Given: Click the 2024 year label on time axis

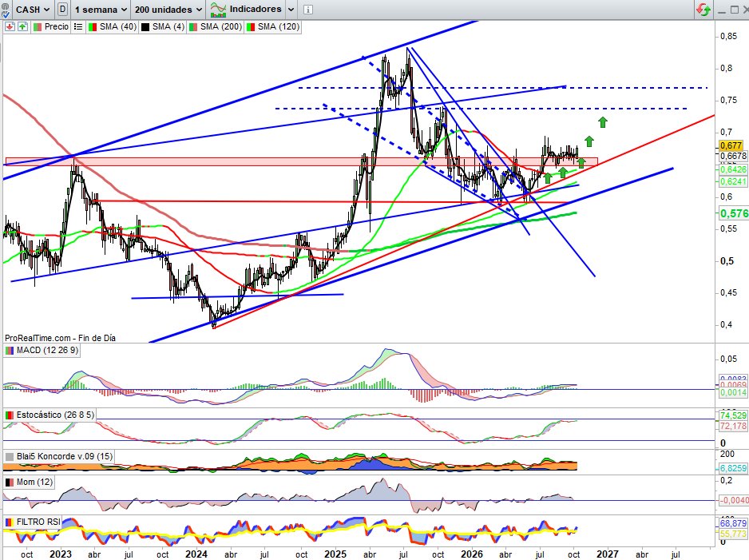Looking at the screenshot, I should pyautogui.click(x=196, y=554).
